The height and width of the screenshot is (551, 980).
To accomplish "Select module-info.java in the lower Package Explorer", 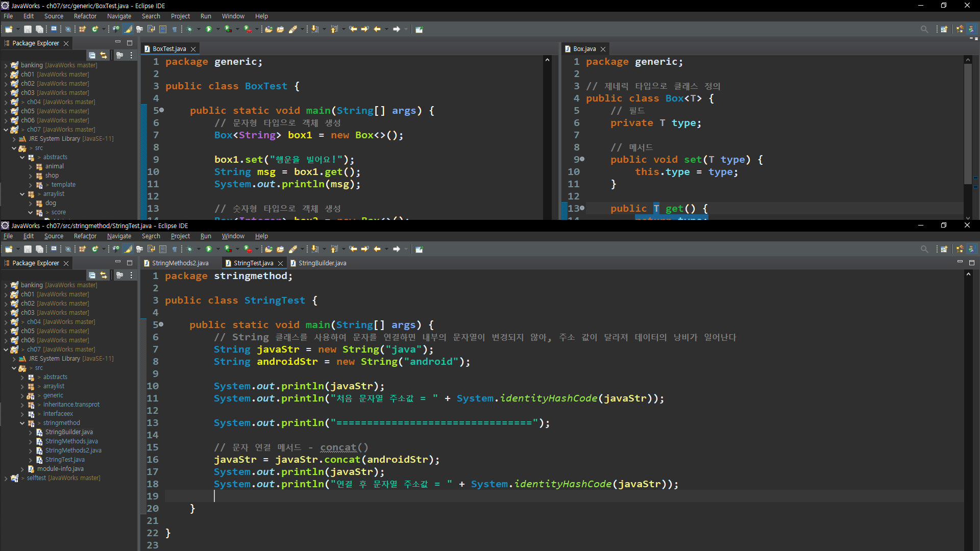I will (x=60, y=469).
